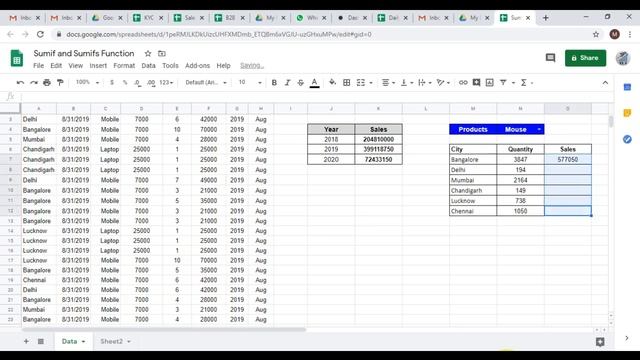Open the All sheets list icon
The height and width of the screenshot is (360, 640).
pos(41,341)
